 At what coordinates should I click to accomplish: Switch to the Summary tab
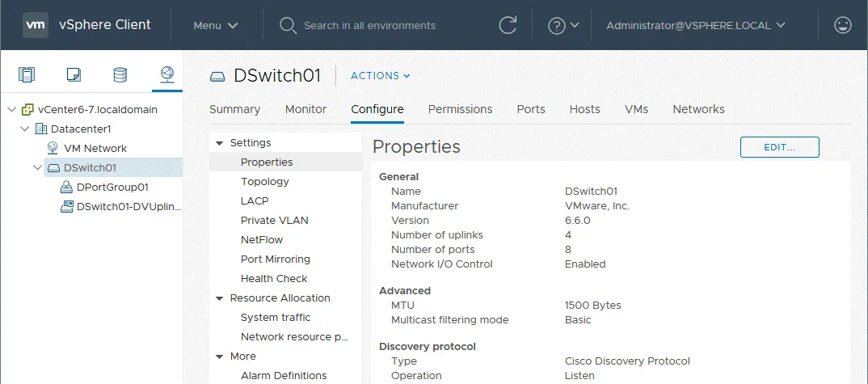[x=234, y=109]
